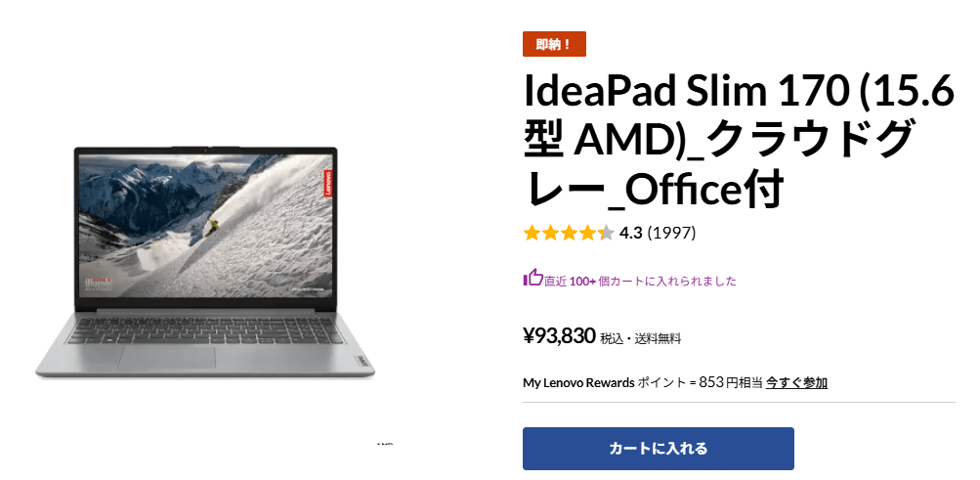Select the partially gray fifth star

[606, 233]
